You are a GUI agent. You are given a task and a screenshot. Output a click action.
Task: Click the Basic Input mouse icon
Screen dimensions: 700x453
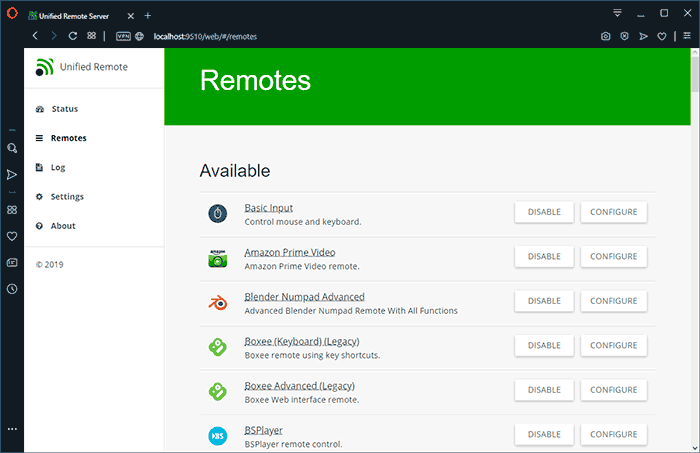(x=218, y=213)
